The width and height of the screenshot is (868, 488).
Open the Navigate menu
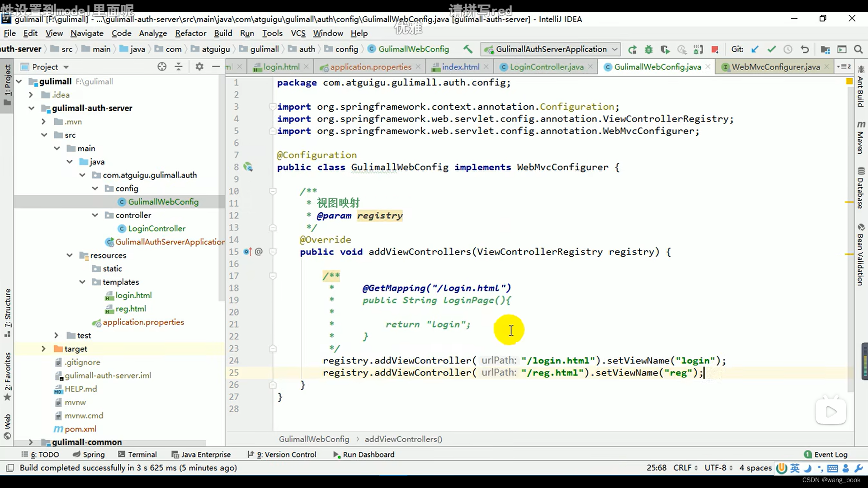[x=87, y=33]
